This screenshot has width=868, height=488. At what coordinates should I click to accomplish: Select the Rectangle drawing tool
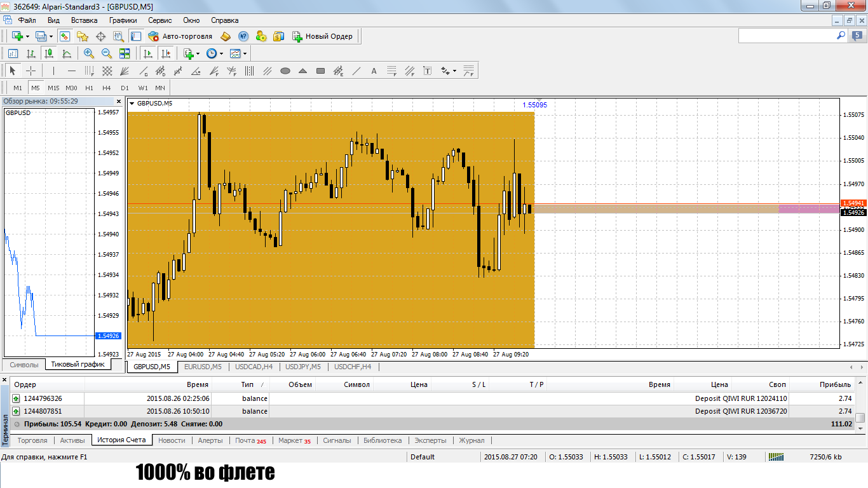click(320, 71)
